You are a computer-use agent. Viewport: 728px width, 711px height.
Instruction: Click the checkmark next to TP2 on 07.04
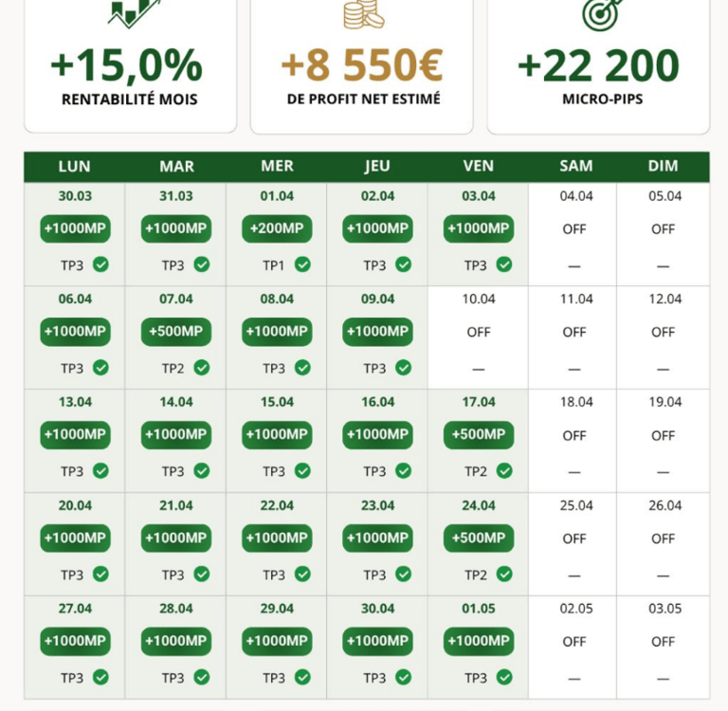pyautogui.click(x=202, y=368)
